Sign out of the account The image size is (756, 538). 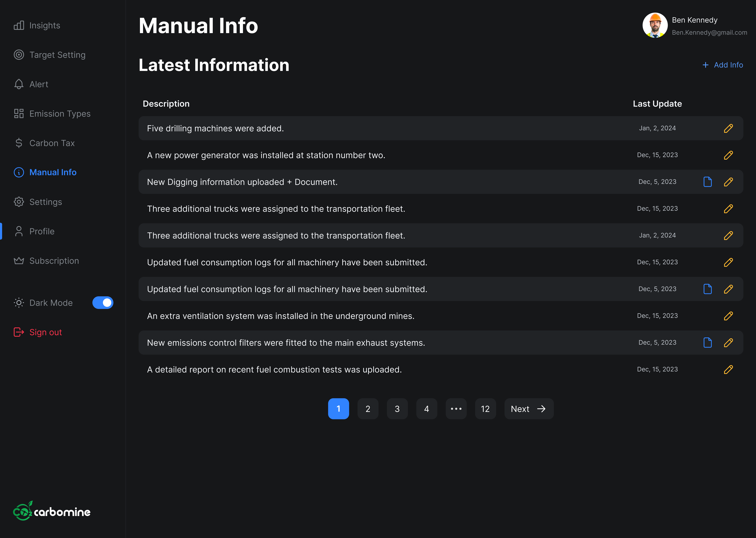click(45, 332)
